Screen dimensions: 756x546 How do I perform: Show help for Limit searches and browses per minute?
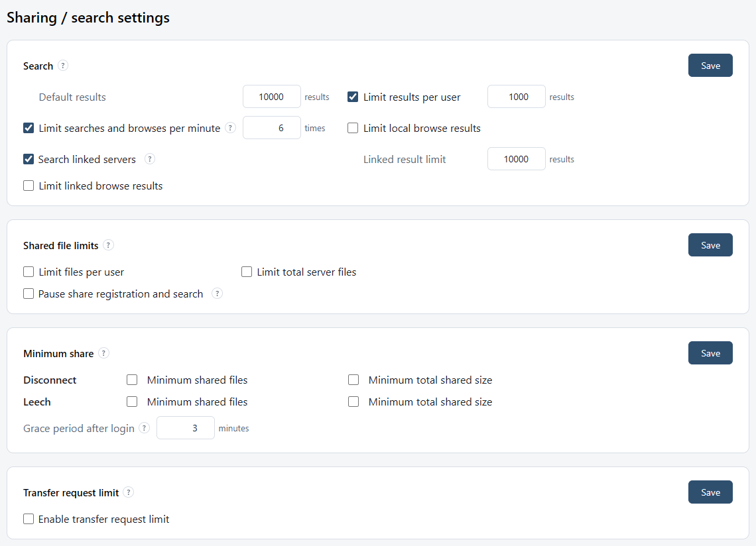(x=231, y=128)
